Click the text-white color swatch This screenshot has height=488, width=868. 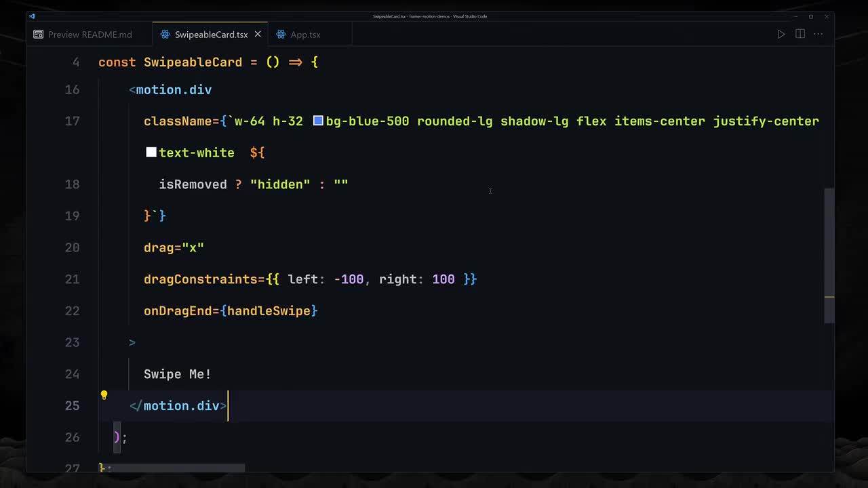click(x=151, y=152)
